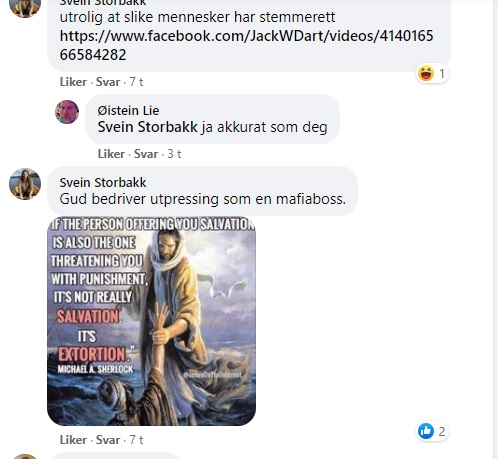Open the thumbs-up reaction count
Viewport: 498px width, 459px height.
(432, 432)
